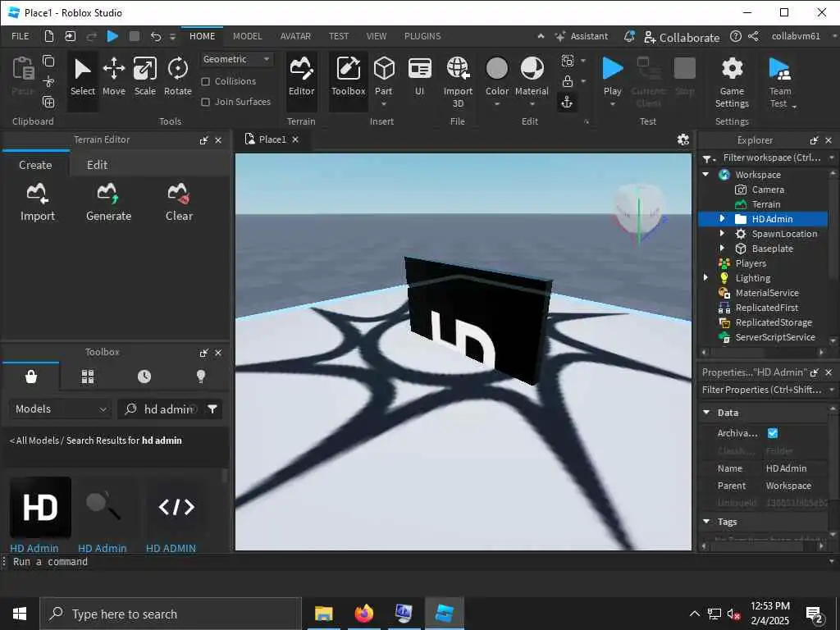
Task: Uncheck the Archivable property checkbox
Action: tap(773, 433)
